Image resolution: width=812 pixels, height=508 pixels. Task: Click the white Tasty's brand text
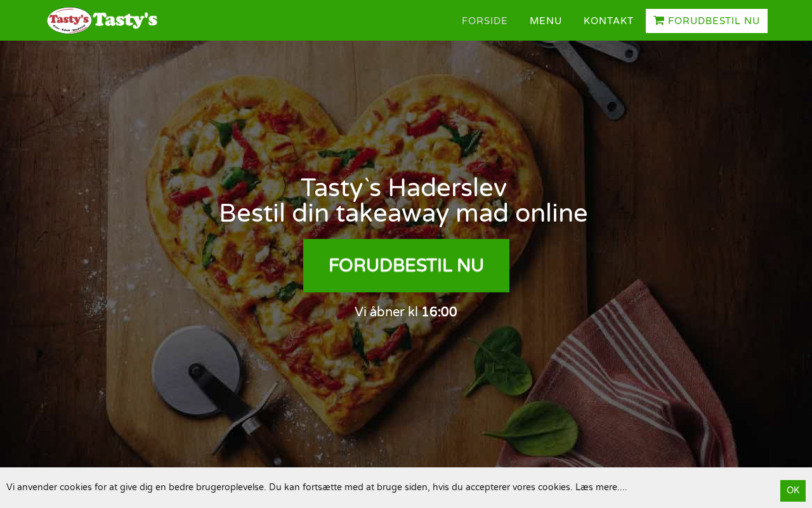click(x=126, y=20)
